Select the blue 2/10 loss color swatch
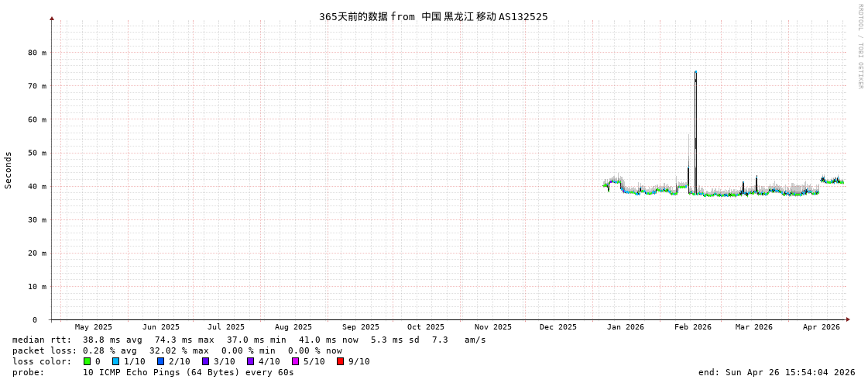 (x=160, y=361)
